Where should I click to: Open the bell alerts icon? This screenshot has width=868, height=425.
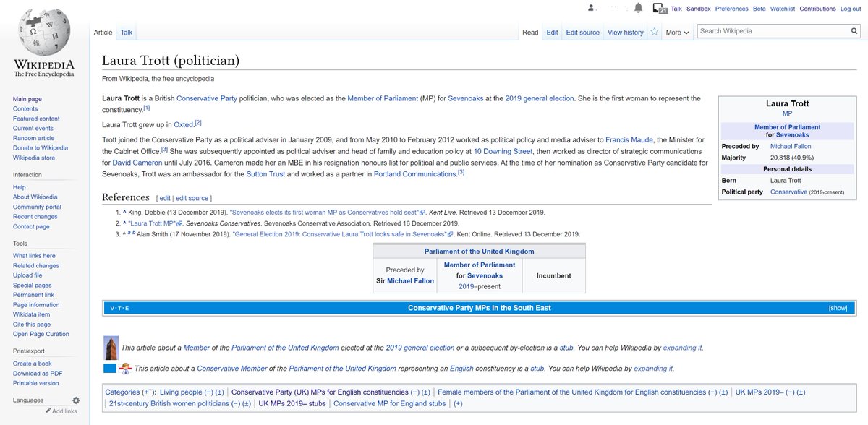coord(638,9)
